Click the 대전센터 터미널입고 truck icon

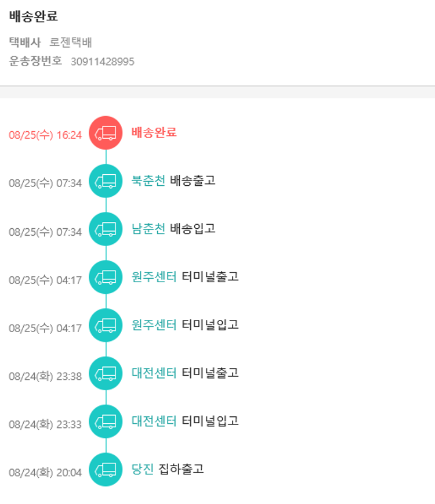click(106, 422)
